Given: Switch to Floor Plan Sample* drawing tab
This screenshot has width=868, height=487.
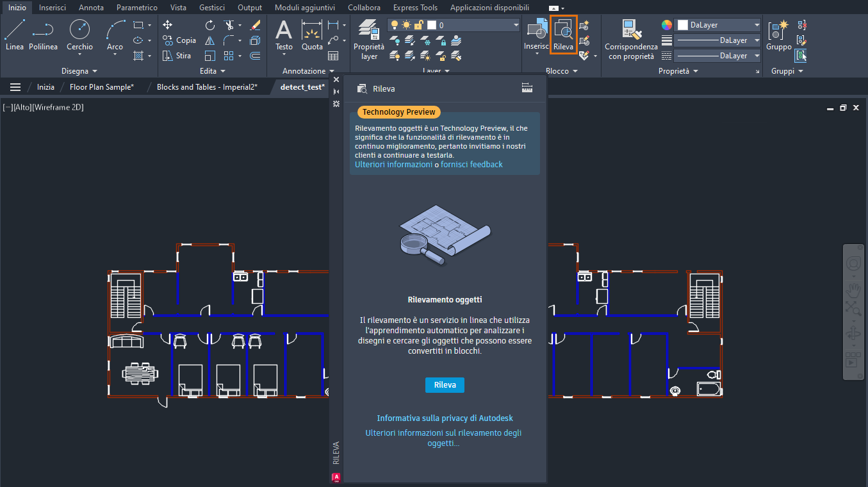Looking at the screenshot, I should [x=102, y=87].
